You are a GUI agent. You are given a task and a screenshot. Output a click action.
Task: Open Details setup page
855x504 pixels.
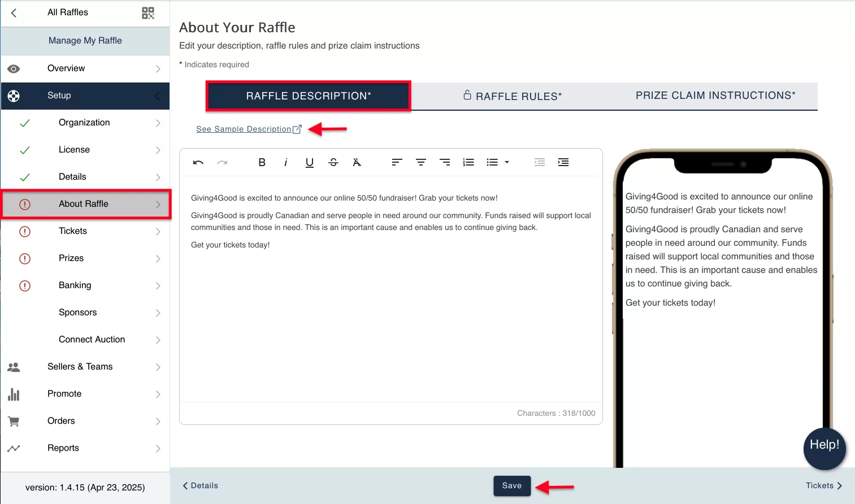tap(85, 177)
